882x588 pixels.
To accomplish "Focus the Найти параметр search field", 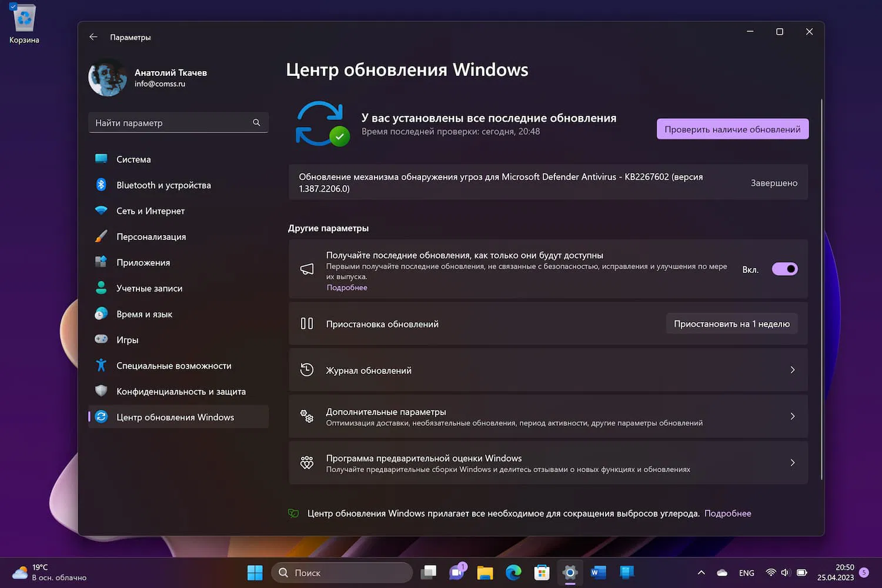I will coord(178,122).
